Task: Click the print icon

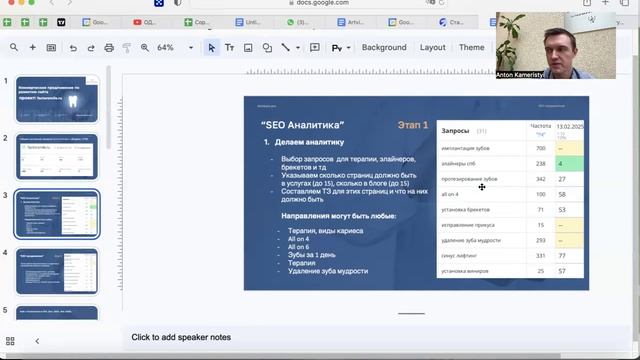Action: [109, 48]
